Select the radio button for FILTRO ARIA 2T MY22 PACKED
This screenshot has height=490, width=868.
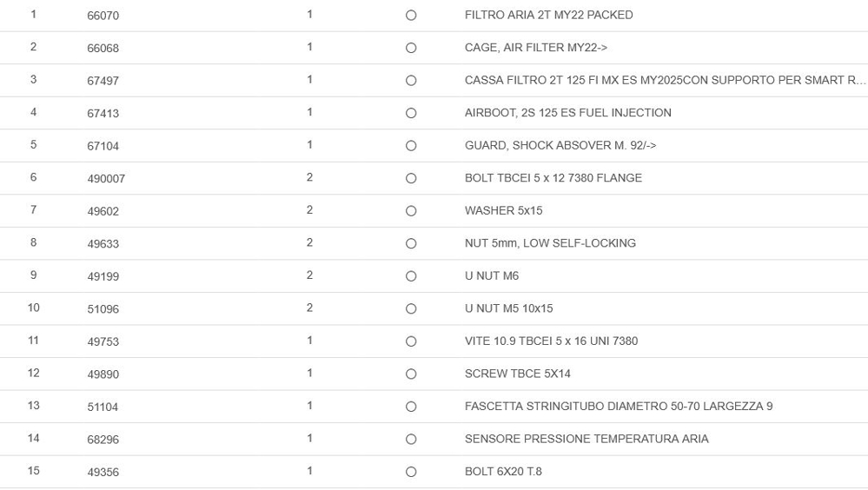[x=411, y=16]
